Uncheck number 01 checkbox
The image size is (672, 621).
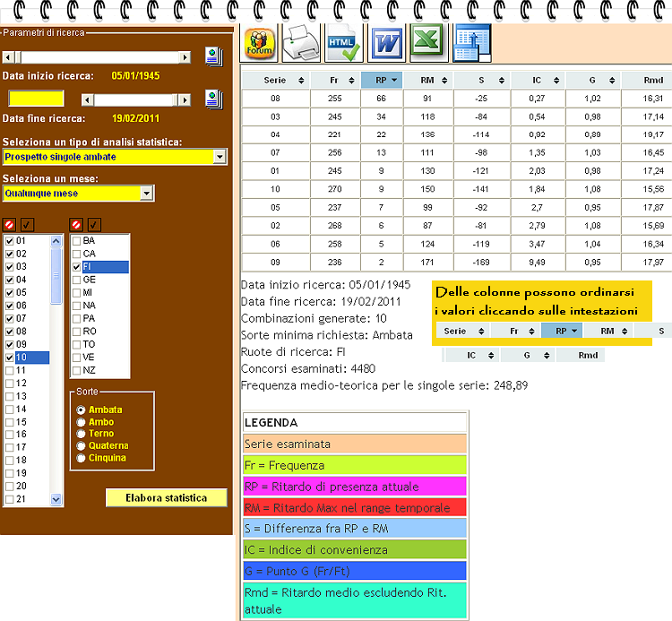10,241
